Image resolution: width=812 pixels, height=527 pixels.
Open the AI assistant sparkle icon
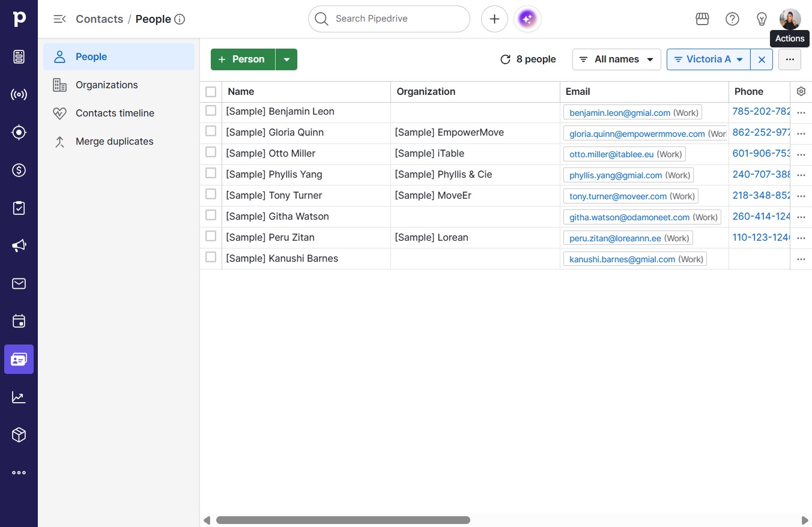(527, 19)
